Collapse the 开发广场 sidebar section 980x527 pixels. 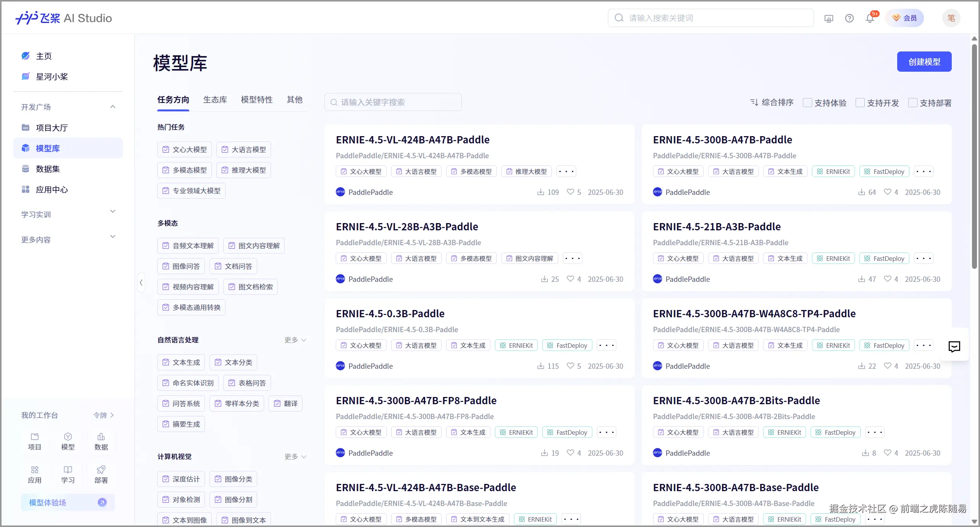[113, 107]
